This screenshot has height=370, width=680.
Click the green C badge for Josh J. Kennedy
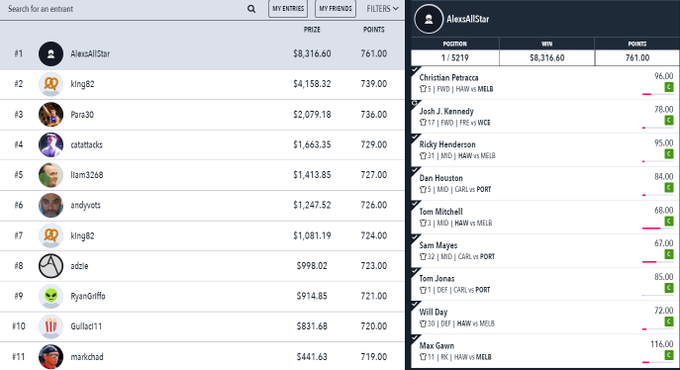click(669, 121)
